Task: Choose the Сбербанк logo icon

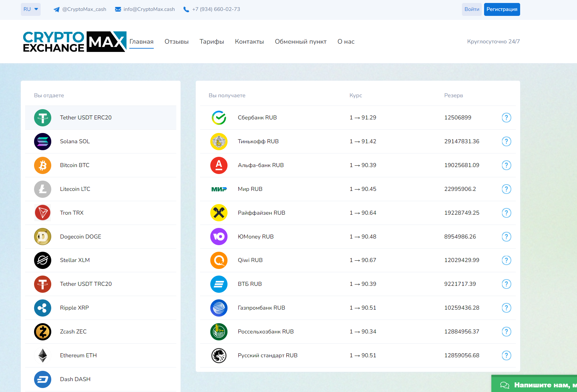Action: point(219,118)
